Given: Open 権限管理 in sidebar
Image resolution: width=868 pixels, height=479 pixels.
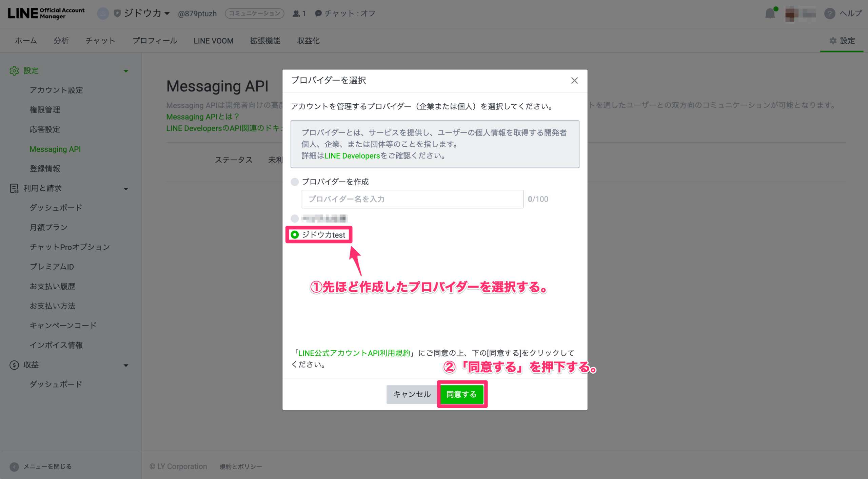Looking at the screenshot, I should [x=45, y=110].
